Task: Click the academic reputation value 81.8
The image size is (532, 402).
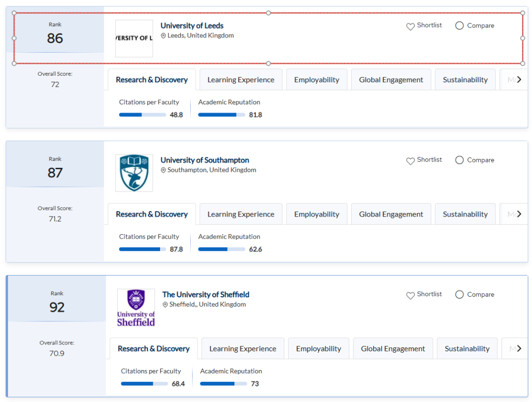Action: click(x=256, y=115)
